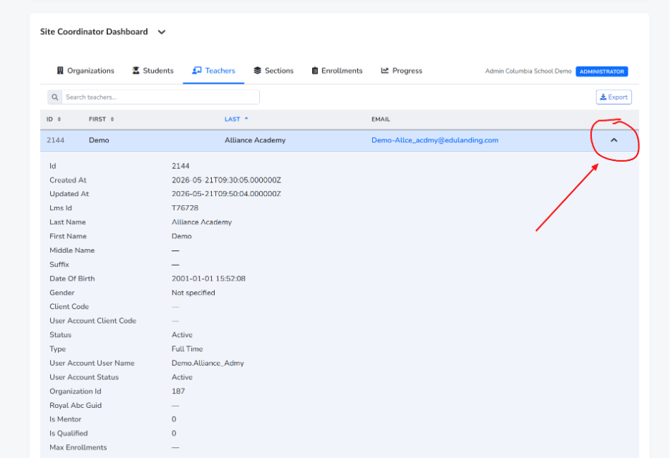Click the Is Qualified label
670x458 pixels.
click(68, 433)
